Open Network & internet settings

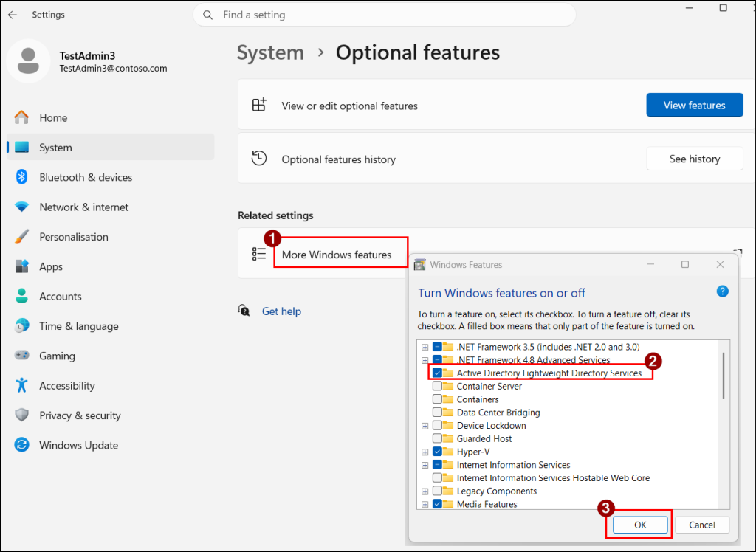point(83,207)
